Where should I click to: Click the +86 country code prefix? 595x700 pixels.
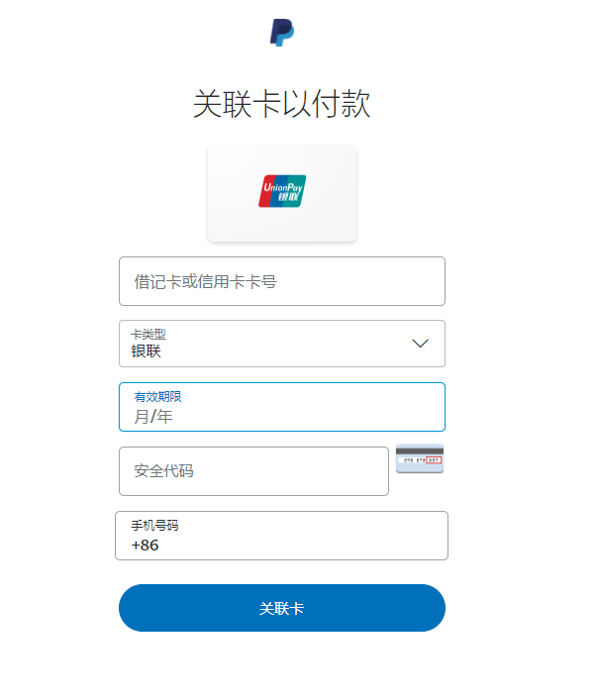point(145,546)
